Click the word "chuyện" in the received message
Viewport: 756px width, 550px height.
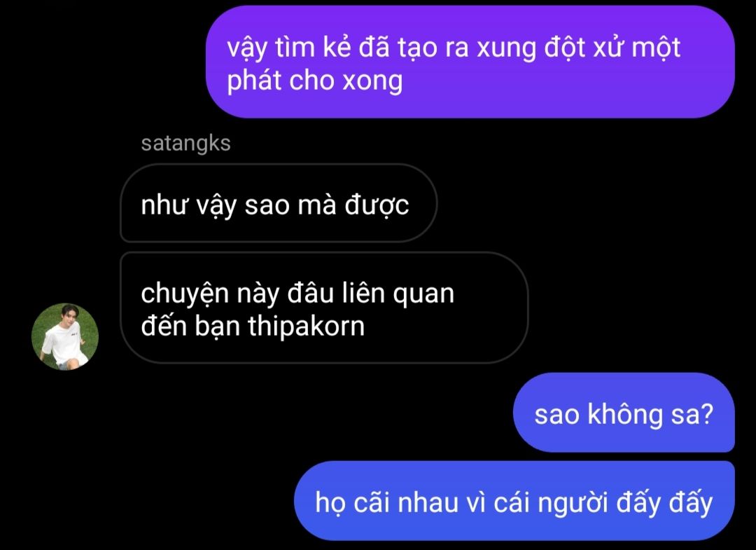185,294
